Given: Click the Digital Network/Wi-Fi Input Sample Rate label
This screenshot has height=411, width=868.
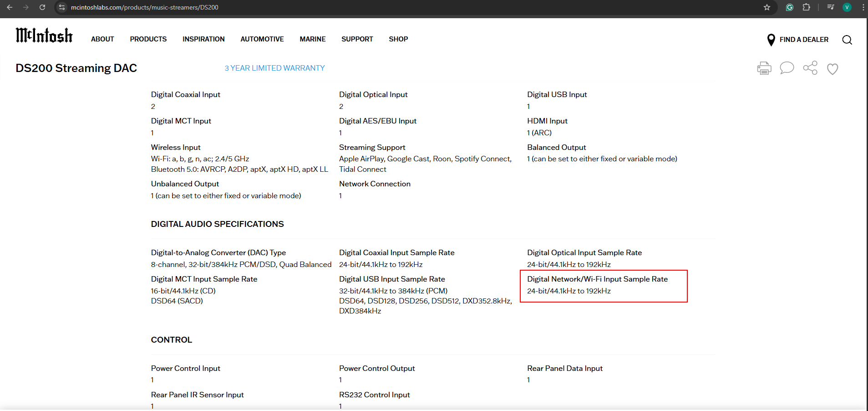Looking at the screenshot, I should pyautogui.click(x=598, y=279).
